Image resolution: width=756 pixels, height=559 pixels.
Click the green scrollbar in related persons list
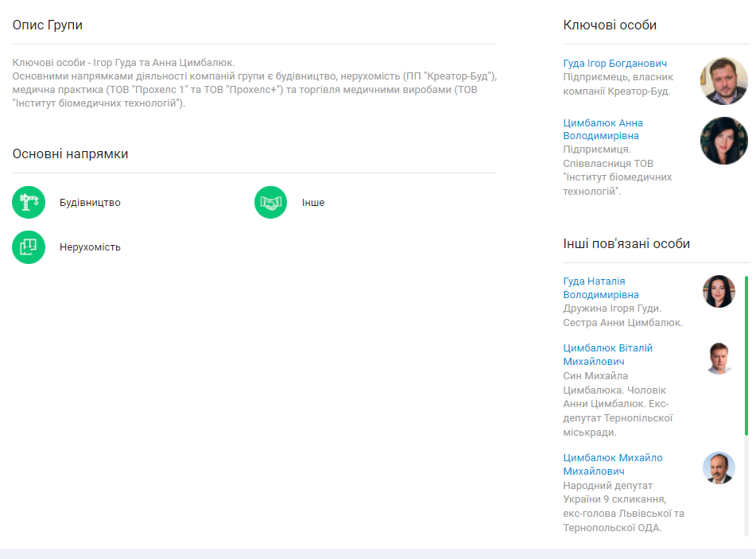[746, 355]
